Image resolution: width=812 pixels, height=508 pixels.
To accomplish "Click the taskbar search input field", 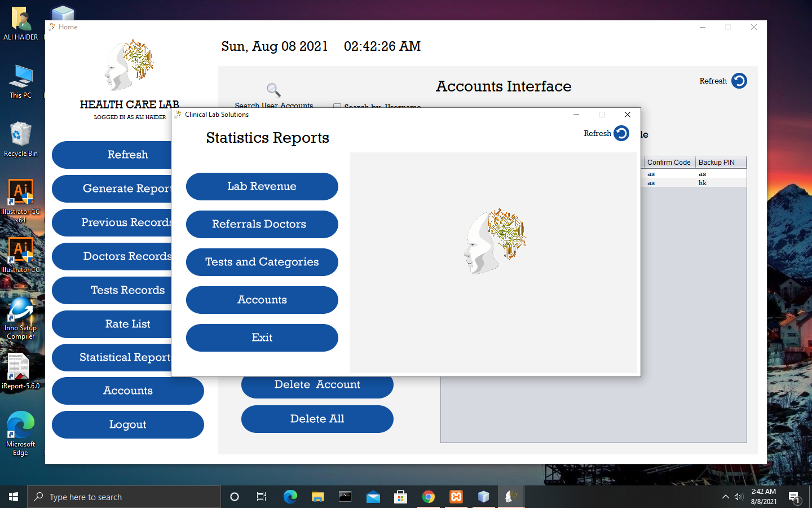I will (x=124, y=497).
